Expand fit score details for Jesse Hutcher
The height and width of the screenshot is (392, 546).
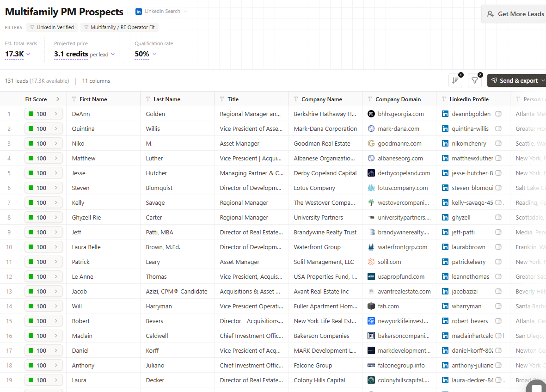pyautogui.click(x=56, y=173)
